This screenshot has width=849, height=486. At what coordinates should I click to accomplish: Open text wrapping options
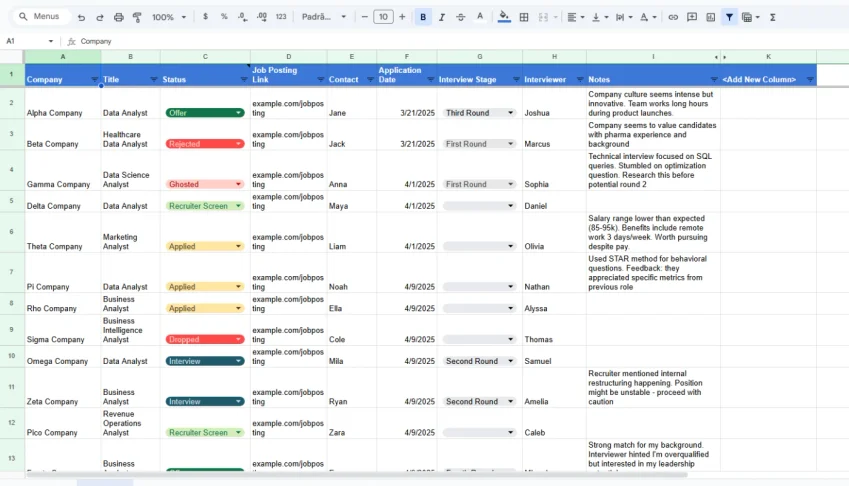coord(624,17)
